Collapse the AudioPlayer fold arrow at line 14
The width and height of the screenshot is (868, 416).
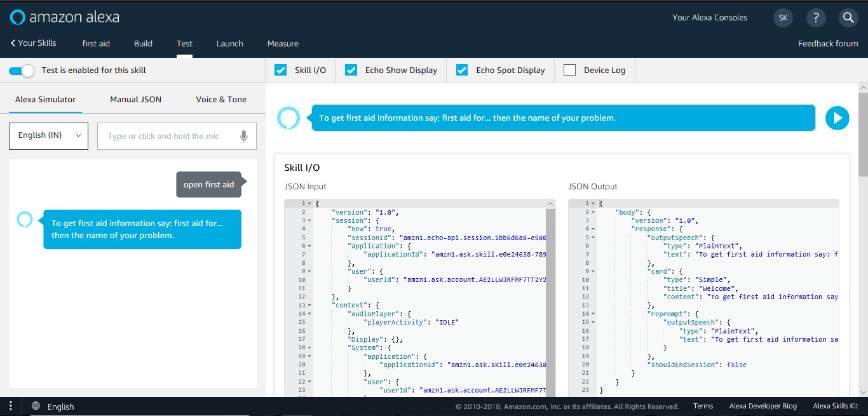[309, 314]
